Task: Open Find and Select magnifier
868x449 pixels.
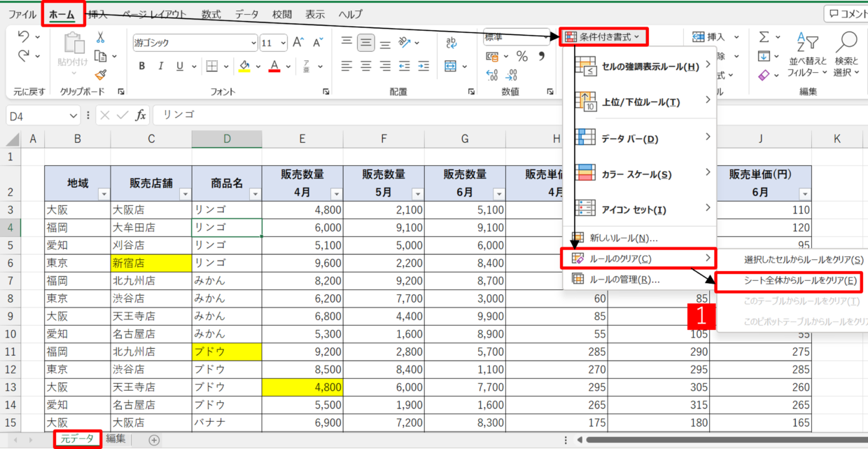Action: click(847, 55)
